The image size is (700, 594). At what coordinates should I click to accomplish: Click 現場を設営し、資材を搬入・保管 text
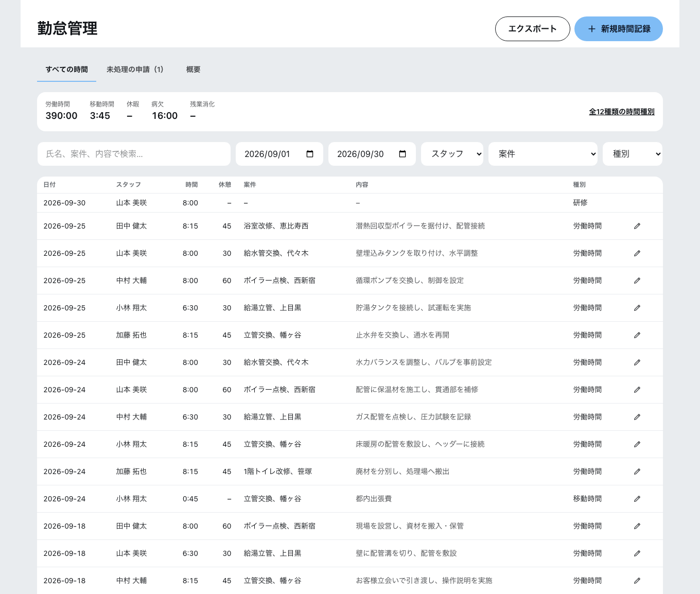410,526
